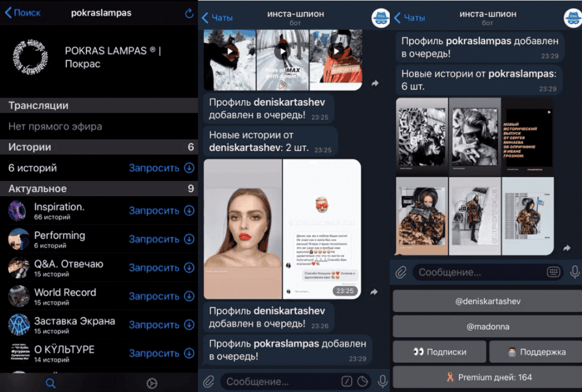This screenshot has width=582, height=392.
Task: Contact Поддержка via the support button
Action: coord(535,352)
